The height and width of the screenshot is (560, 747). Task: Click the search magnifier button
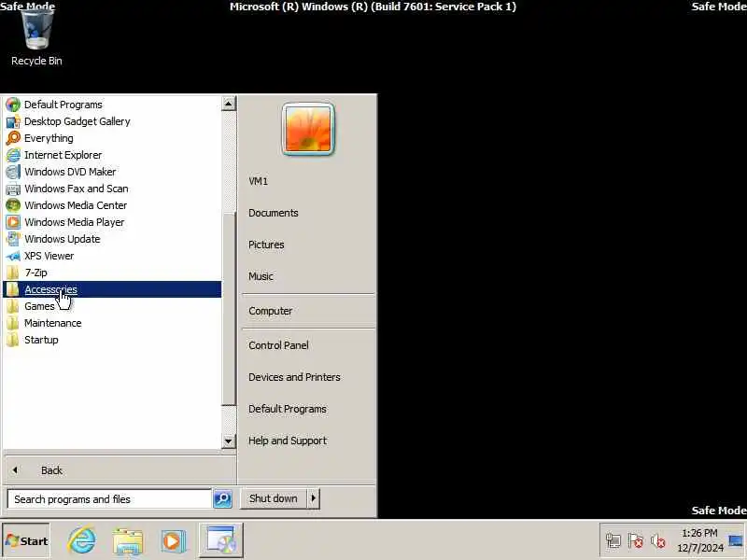point(222,498)
